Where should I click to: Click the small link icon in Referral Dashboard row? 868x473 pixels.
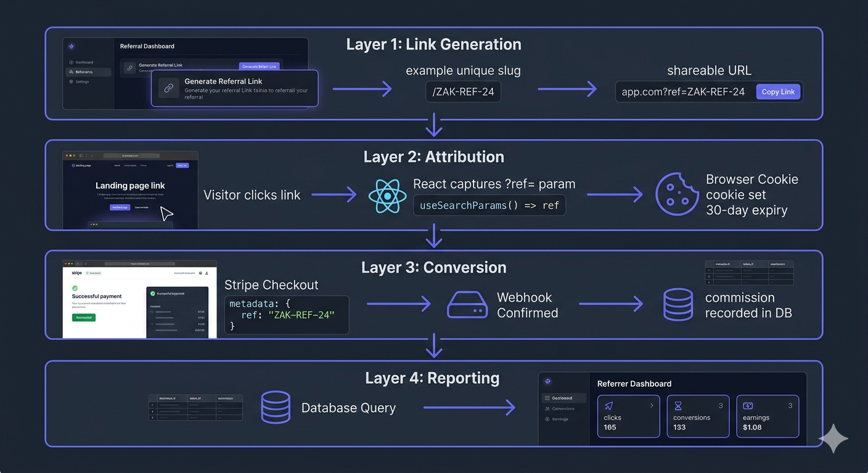(x=129, y=68)
